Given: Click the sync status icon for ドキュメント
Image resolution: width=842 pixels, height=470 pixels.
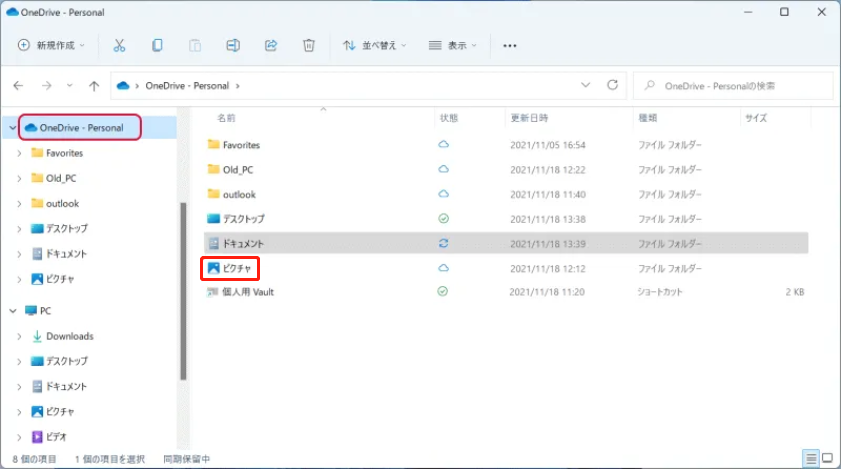Looking at the screenshot, I should (x=443, y=243).
